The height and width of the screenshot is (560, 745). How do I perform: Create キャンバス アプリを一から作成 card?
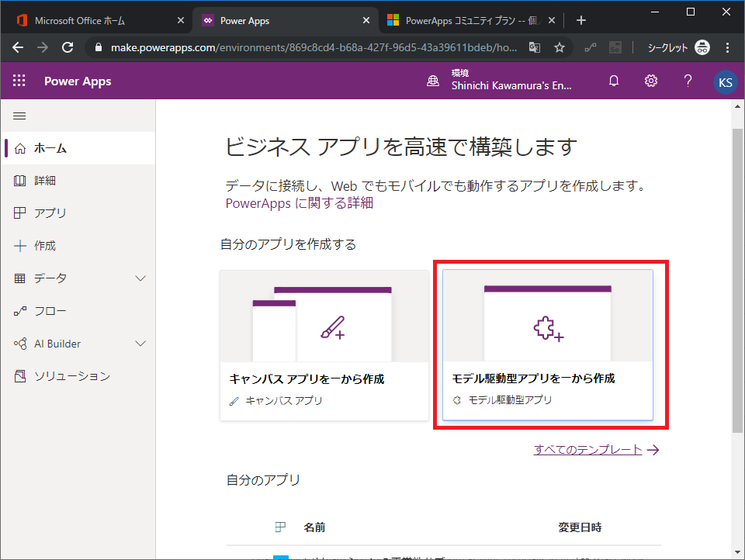(324, 345)
